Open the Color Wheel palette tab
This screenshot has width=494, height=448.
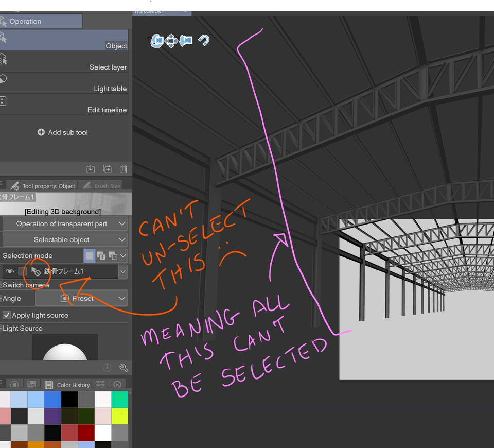point(14,384)
